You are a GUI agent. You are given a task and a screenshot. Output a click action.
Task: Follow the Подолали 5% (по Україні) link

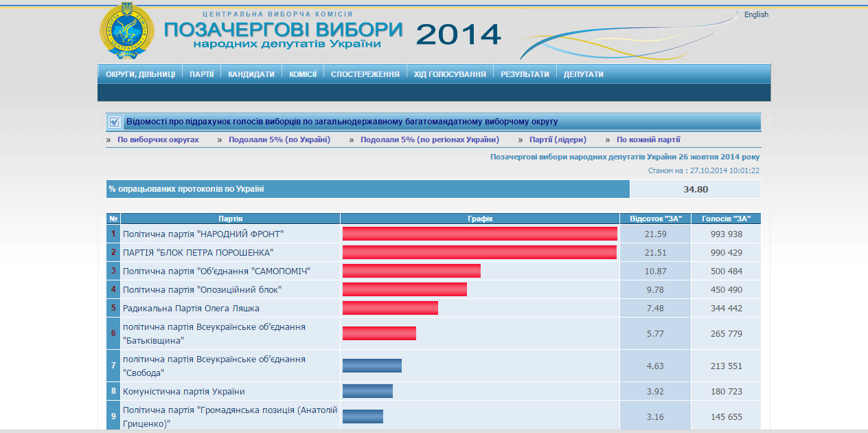[279, 140]
